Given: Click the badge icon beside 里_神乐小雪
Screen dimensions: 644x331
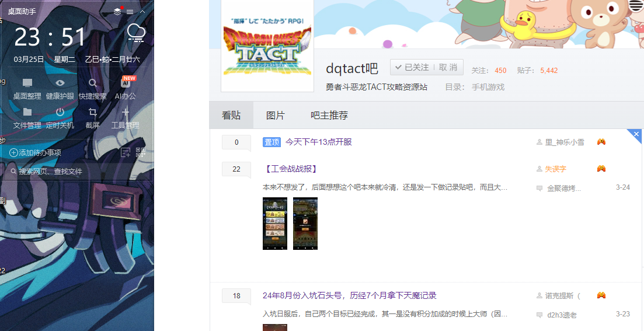Looking at the screenshot, I should point(601,142).
